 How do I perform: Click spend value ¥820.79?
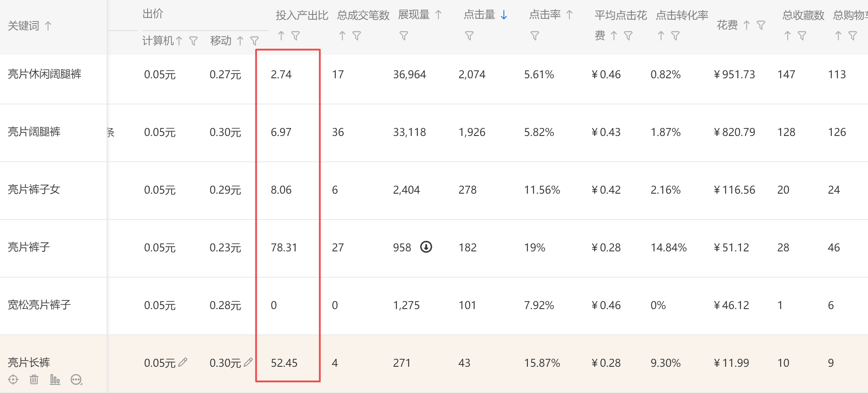734,132
